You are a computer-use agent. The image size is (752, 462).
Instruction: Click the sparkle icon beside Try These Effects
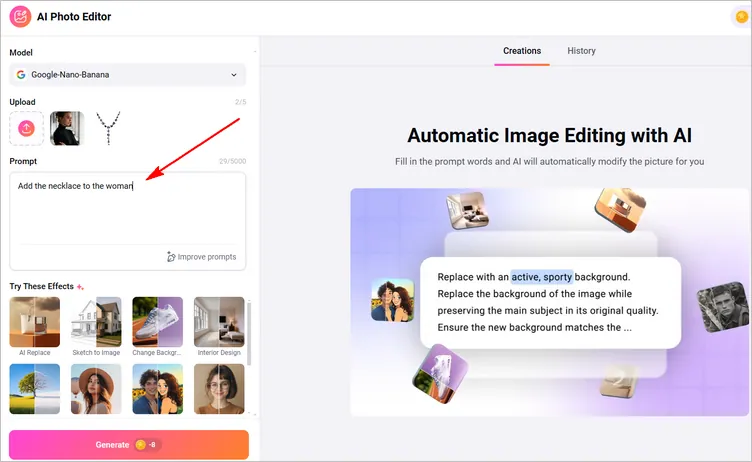click(80, 287)
